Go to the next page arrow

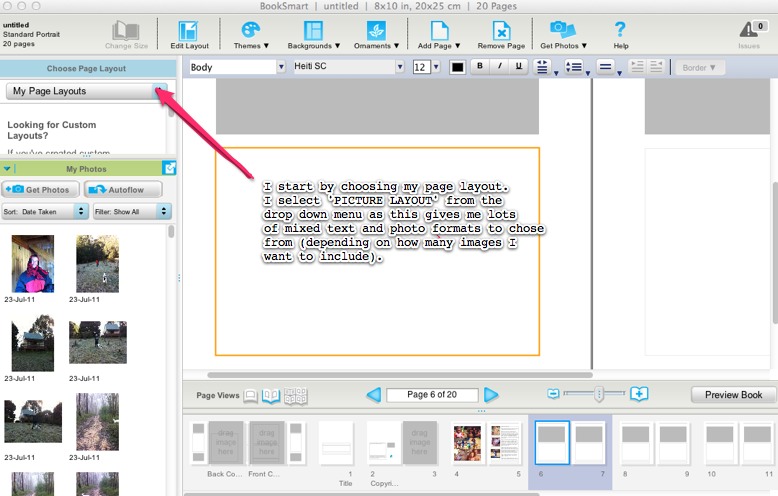pyautogui.click(x=491, y=395)
